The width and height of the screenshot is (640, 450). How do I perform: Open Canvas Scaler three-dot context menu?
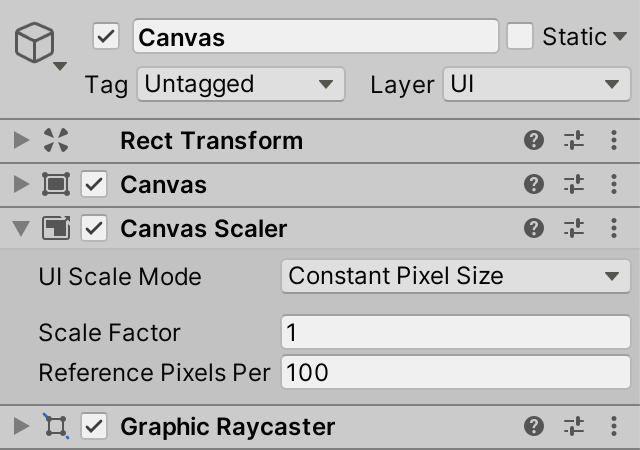click(x=614, y=229)
